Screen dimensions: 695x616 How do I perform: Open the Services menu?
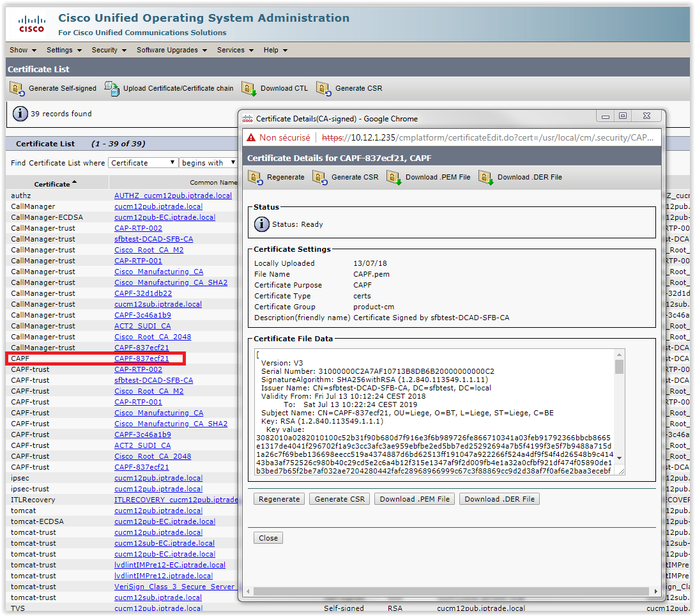click(235, 50)
